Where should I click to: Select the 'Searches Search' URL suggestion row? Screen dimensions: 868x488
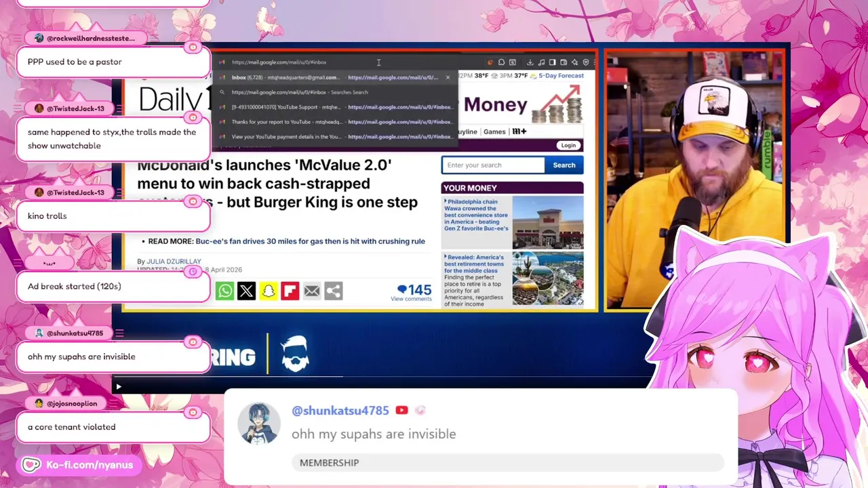coord(336,92)
